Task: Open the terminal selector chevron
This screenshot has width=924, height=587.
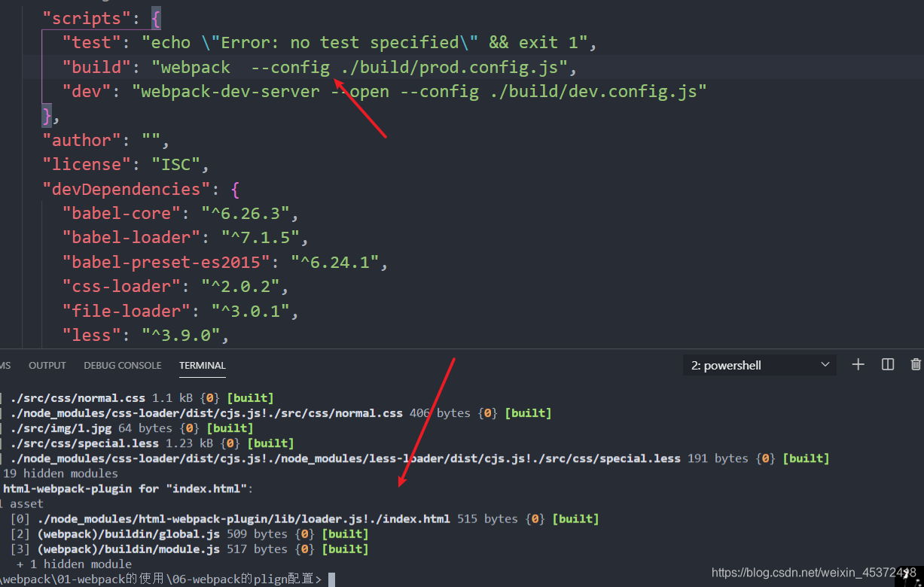Action: click(826, 364)
